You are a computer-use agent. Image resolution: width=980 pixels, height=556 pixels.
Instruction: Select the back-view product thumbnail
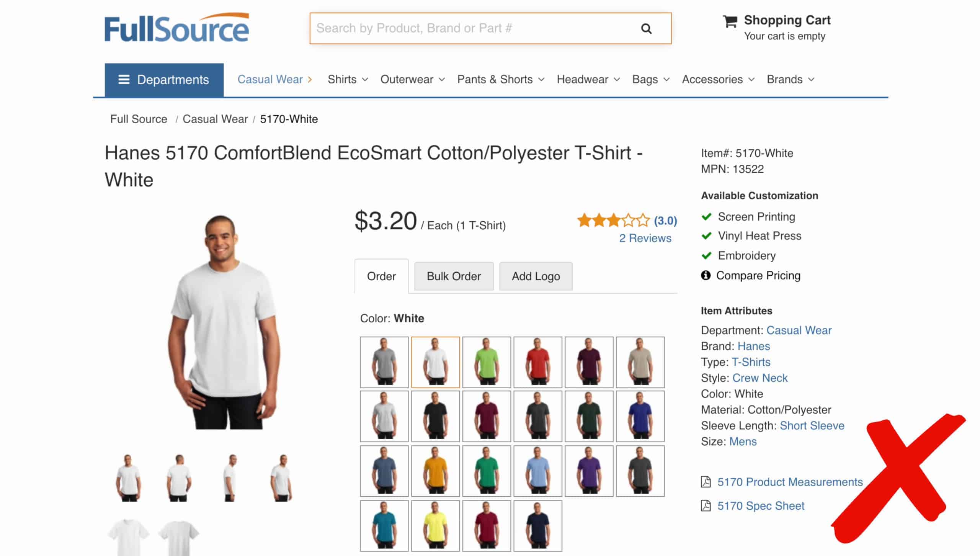click(179, 478)
